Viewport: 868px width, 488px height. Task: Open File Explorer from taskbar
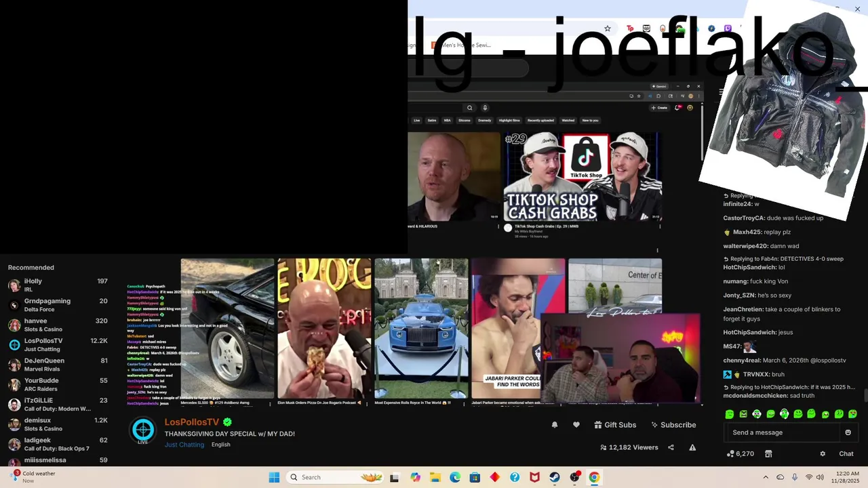(435, 477)
